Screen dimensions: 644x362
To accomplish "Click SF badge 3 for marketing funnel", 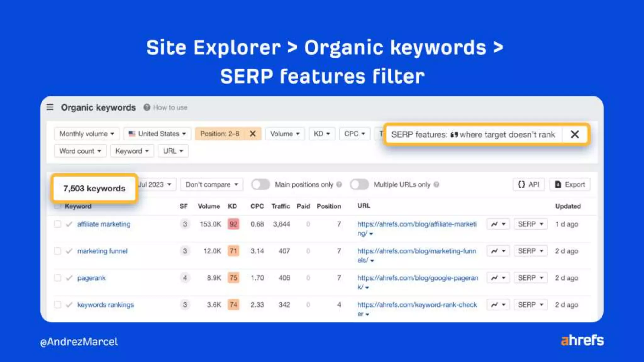I will (185, 251).
